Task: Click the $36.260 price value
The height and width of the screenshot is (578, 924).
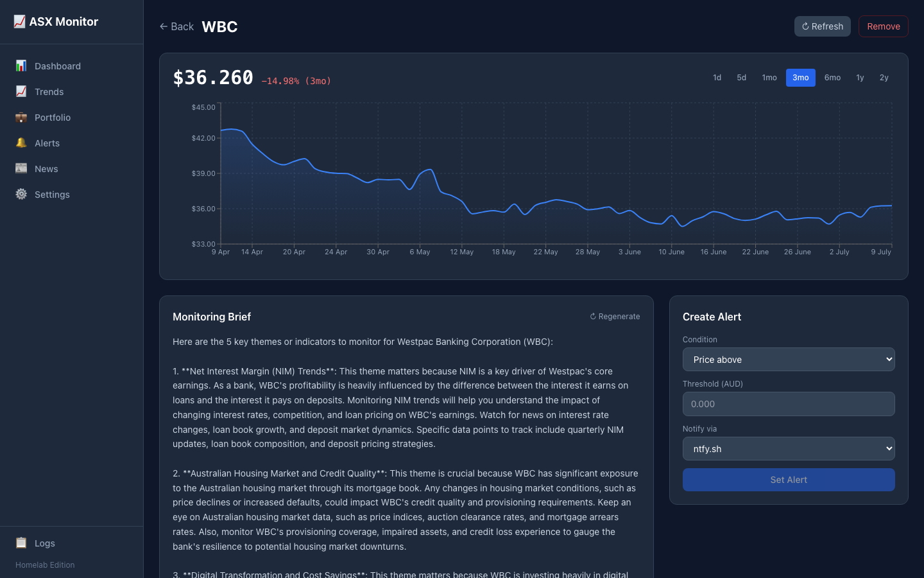Action: tap(213, 78)
